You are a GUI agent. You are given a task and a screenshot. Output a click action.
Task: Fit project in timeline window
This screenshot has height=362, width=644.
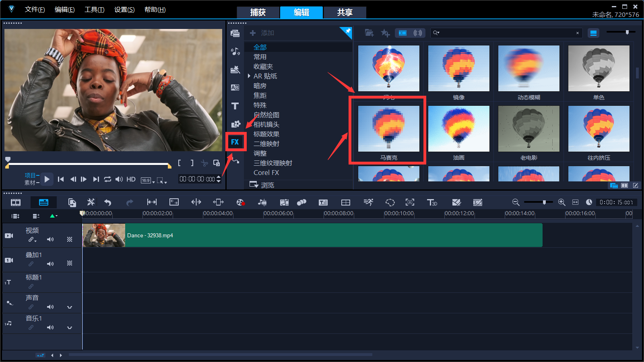click(x=575, y=202)
